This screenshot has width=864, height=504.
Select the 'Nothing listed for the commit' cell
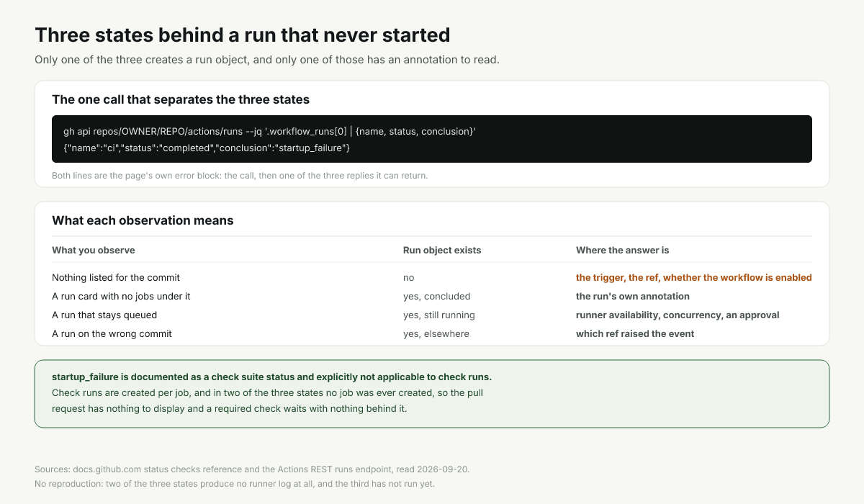click(x=116, y=277)
